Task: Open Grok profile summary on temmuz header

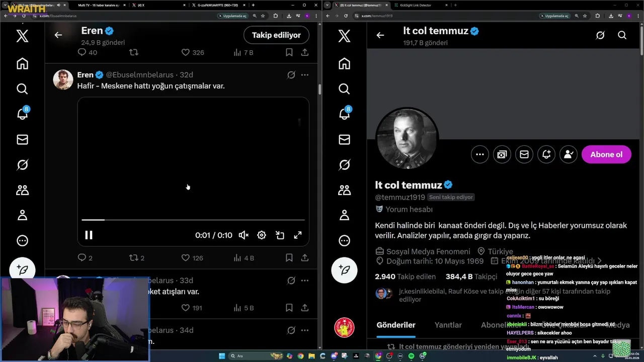Action: tap(600, 35)
